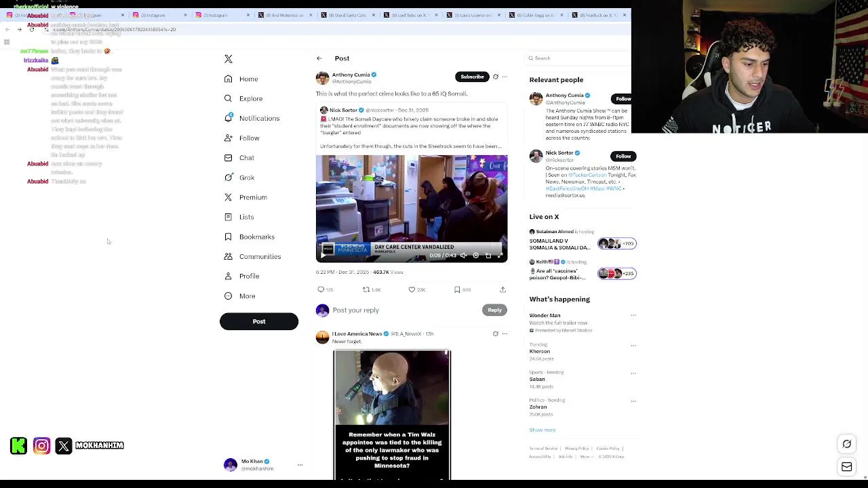Like the post with 22K likes

412,289
